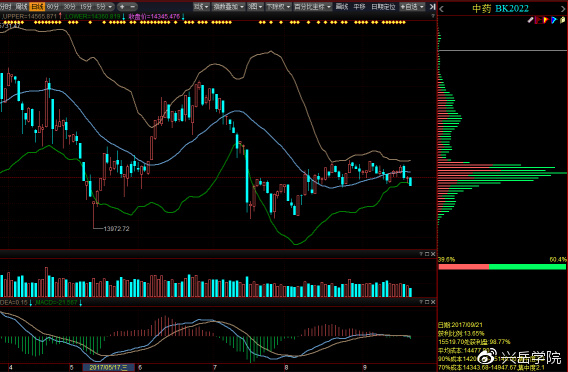This screenshot has height=372, width=568.
Task: Open the 百分比坐标 coordinate dropdown
Action: click(x=312, y=7)
